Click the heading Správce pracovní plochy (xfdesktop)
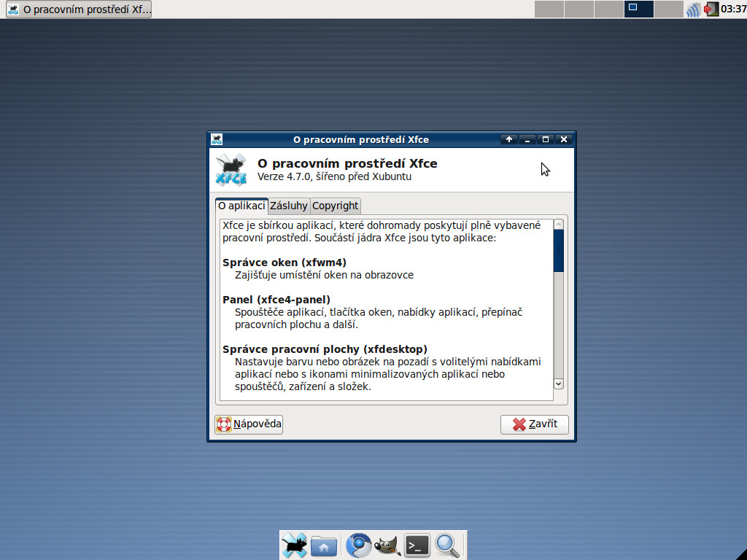The image size is (747, 560). coord(325,349)
